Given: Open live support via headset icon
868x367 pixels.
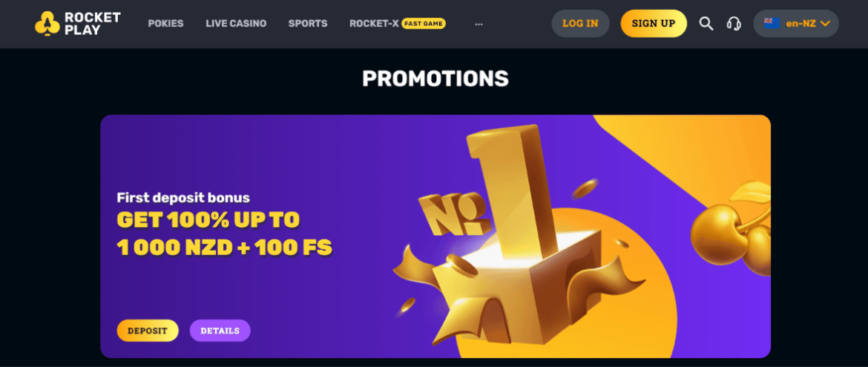Looking at the screenshot, I should tap(734, 23).
